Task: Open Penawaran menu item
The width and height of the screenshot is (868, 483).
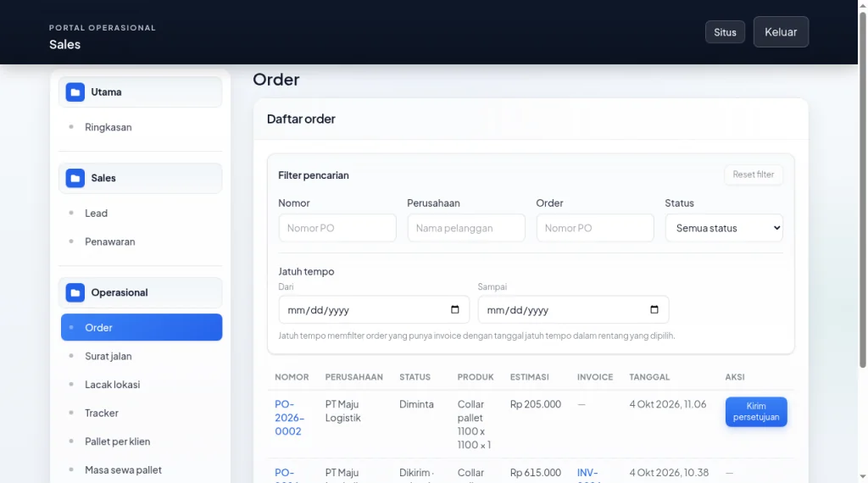Action: [x=142, y=241]
